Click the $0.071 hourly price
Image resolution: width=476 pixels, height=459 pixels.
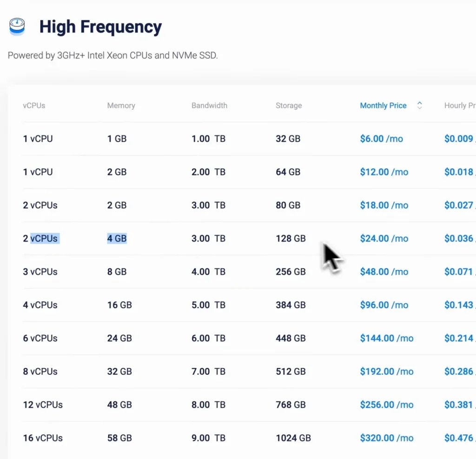459,272
